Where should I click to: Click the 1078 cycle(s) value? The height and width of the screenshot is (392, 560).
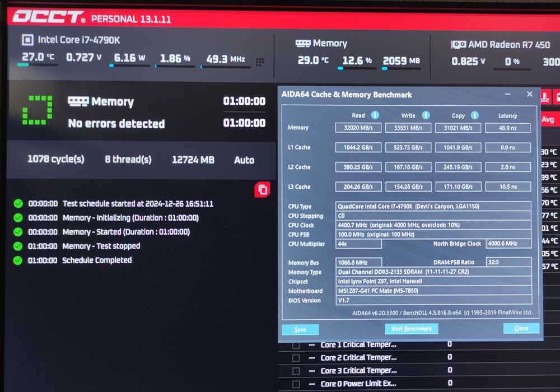55,159
